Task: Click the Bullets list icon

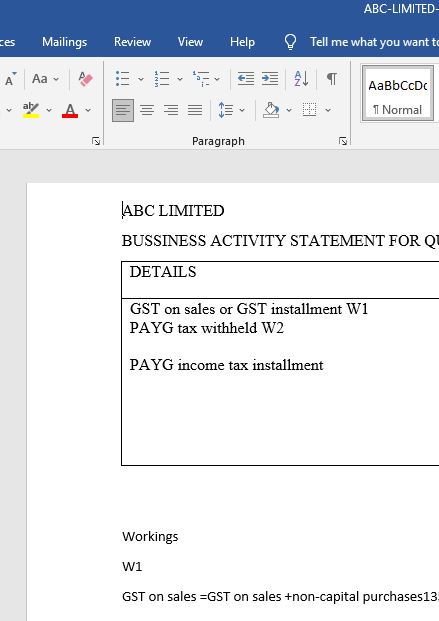Action: (122, 78)
